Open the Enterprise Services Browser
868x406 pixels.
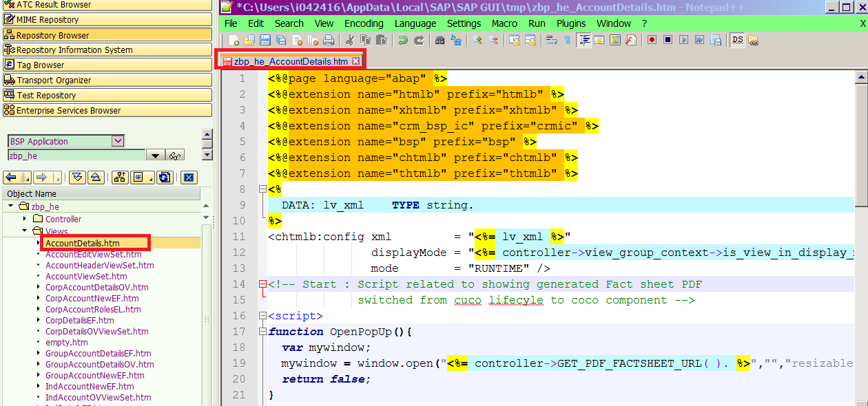tap(107, 110)
